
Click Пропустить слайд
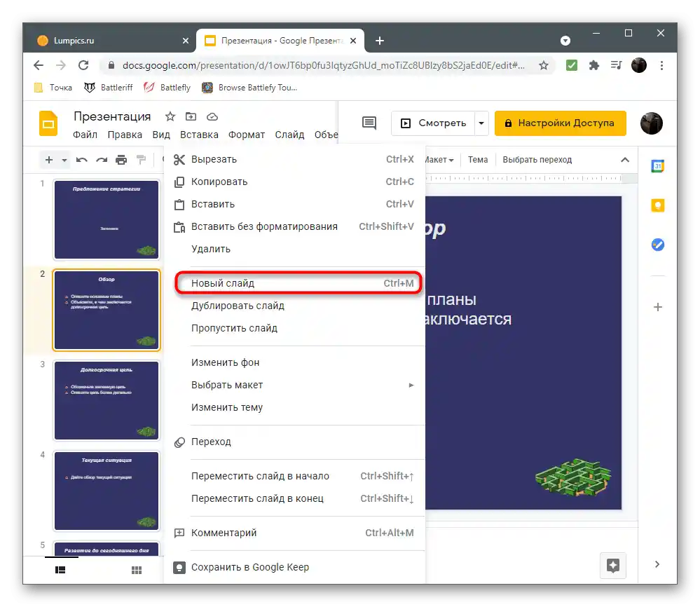pos(294,328)
